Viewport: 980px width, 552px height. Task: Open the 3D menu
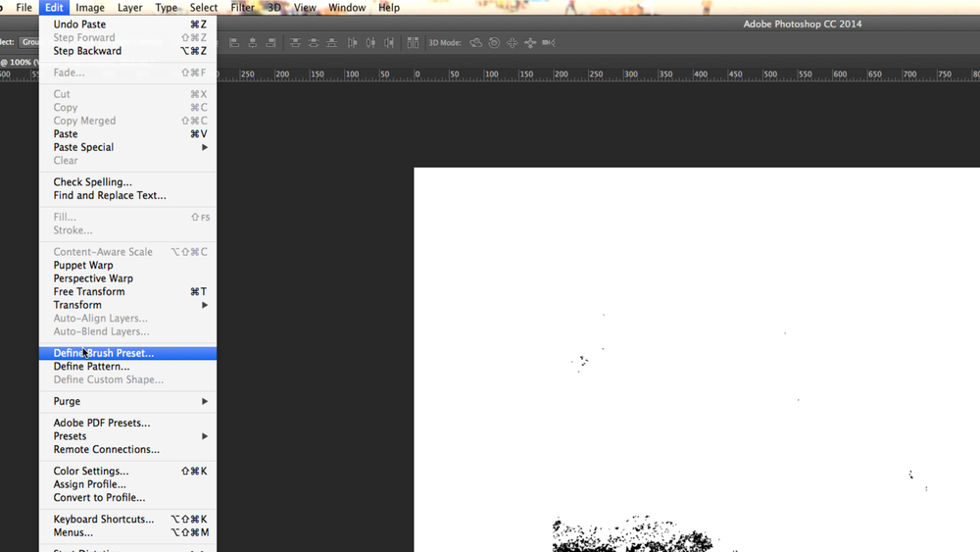273,8
